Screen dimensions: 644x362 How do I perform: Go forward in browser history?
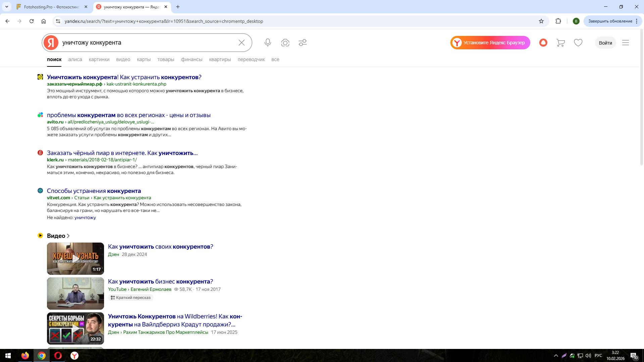coord(19,21)
